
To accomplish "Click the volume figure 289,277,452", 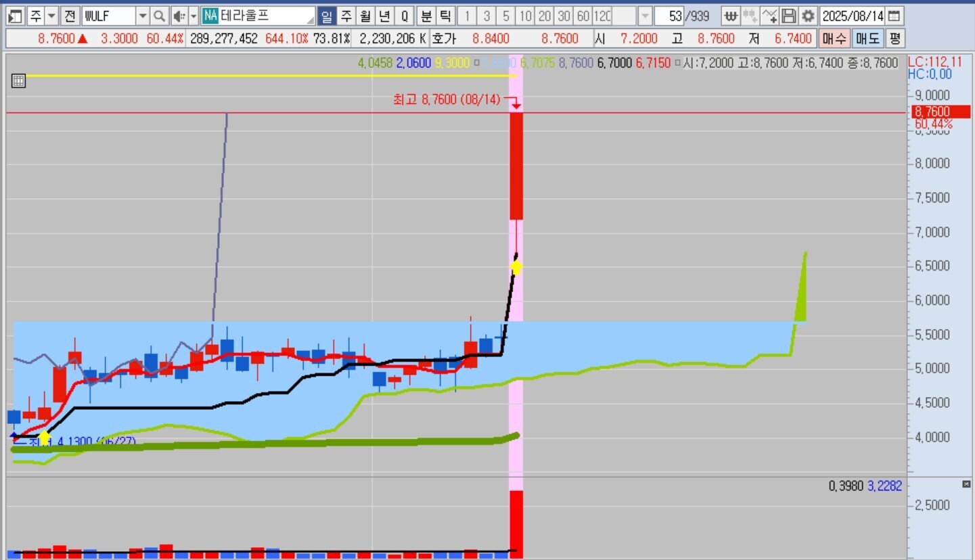I will tap(224, 39).
